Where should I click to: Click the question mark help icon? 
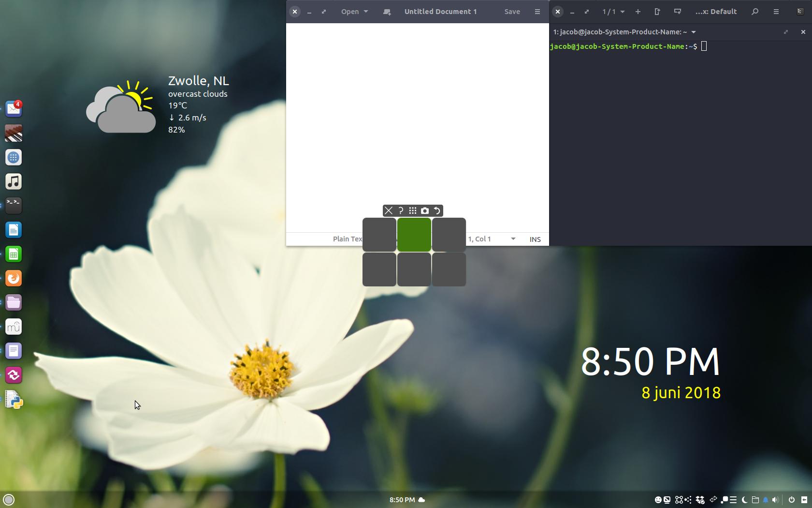[x=401, y=210]
